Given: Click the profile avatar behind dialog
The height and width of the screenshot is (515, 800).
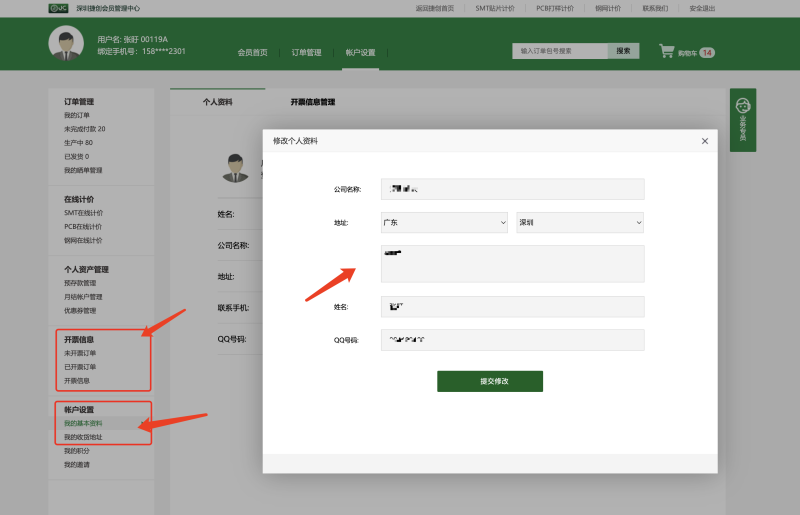Looking at the screenshot, I should [x=235, y=167].
